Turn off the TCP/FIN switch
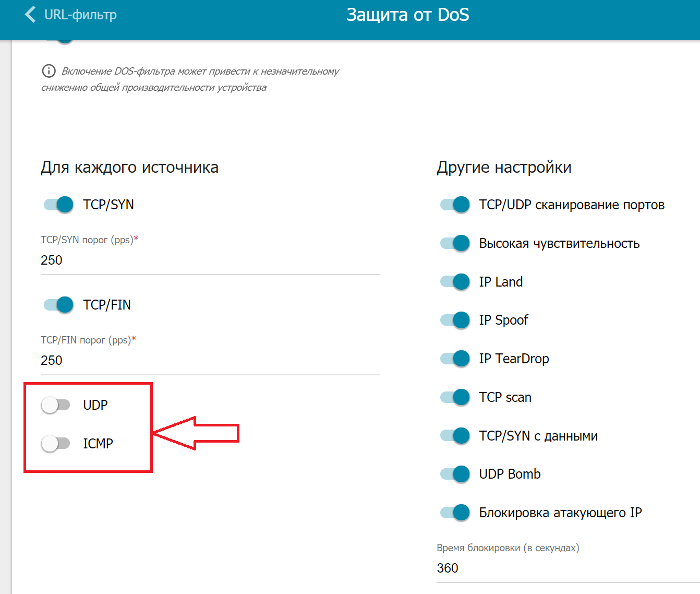Screen dimensions: 700x594 [58, 305]
